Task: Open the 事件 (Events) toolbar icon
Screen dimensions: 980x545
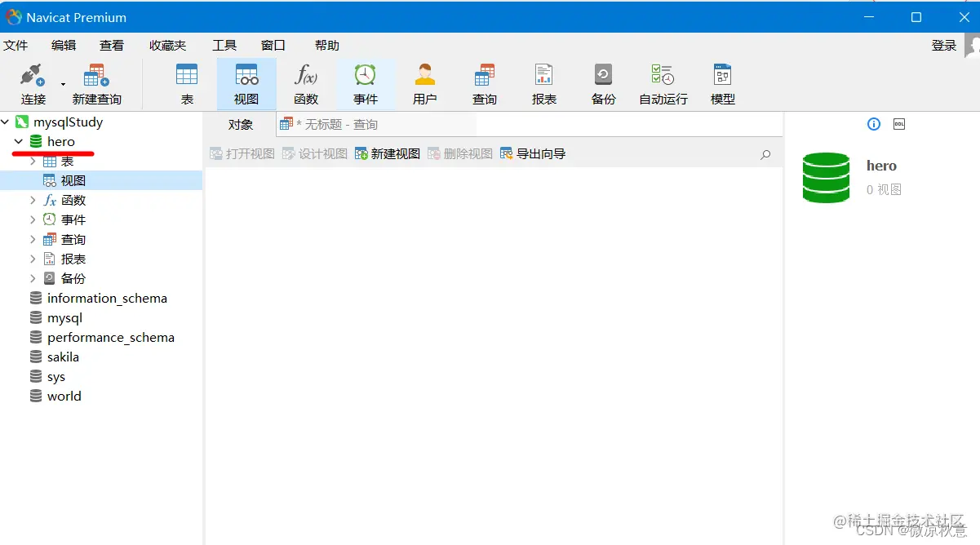Action: point(366,82)
